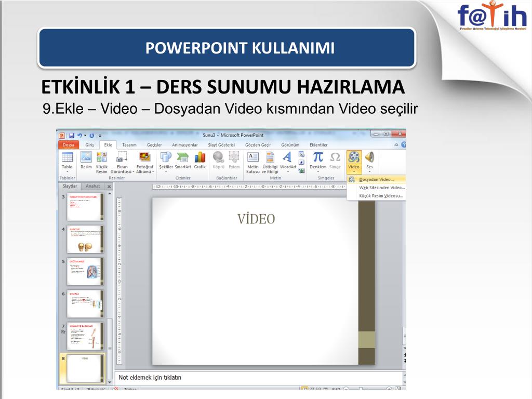532x399 pixels.
Task: Select slide 8 VIDEO thumbnail
Action: 85,368
